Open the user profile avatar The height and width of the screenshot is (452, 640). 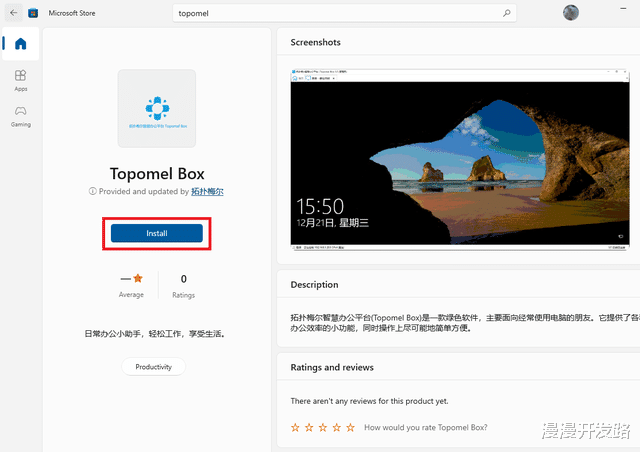click(x=571, y=13)
